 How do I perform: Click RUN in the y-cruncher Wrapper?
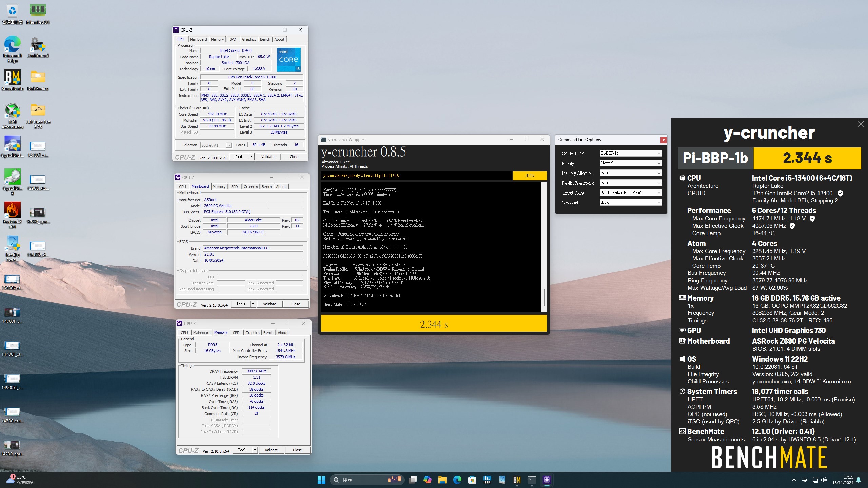click(x=530, y=176)
